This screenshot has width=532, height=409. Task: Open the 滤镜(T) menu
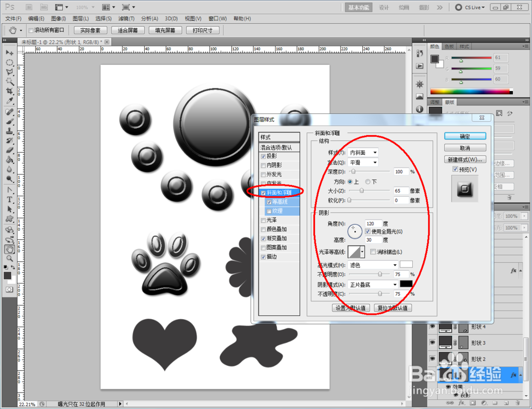[x=126, y=19]
